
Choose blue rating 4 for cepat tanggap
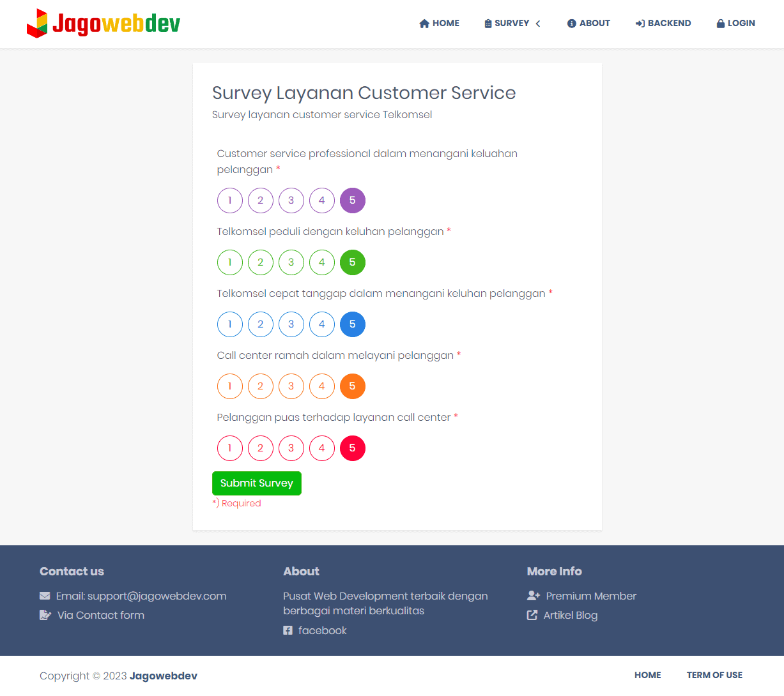pos(322,324)
